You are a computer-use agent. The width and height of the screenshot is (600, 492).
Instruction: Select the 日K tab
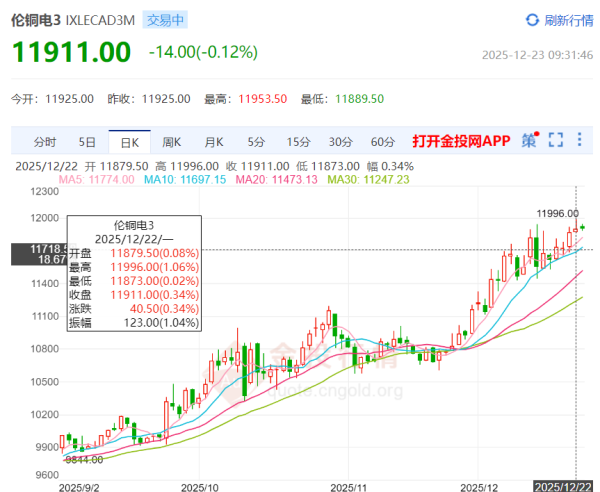130,142
